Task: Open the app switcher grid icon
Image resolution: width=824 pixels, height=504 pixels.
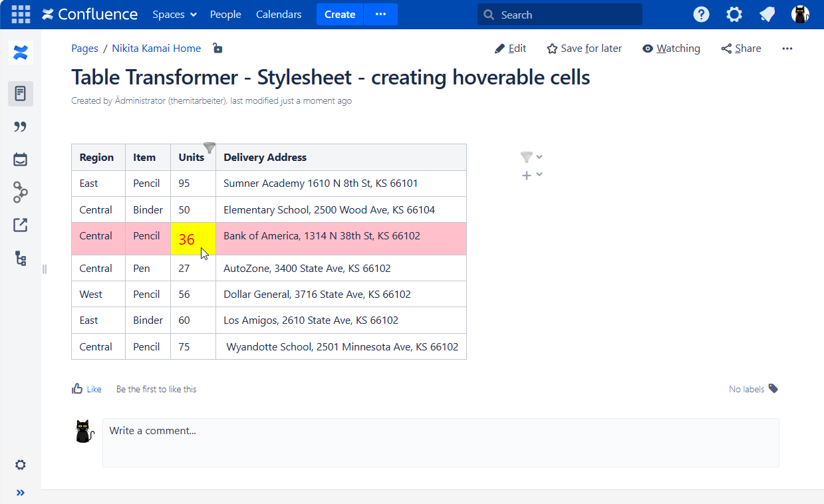Action: coord(21,14)
